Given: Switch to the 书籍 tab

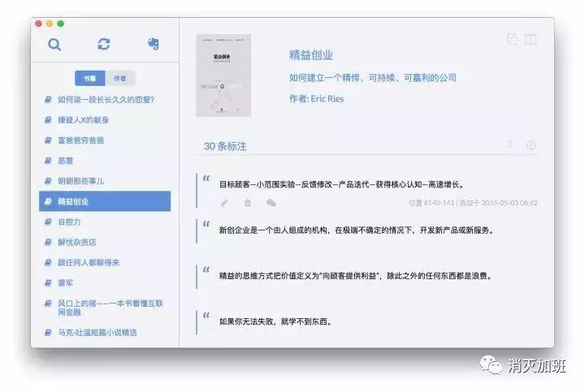Looking at the screenshot, I should coord(89,78).
